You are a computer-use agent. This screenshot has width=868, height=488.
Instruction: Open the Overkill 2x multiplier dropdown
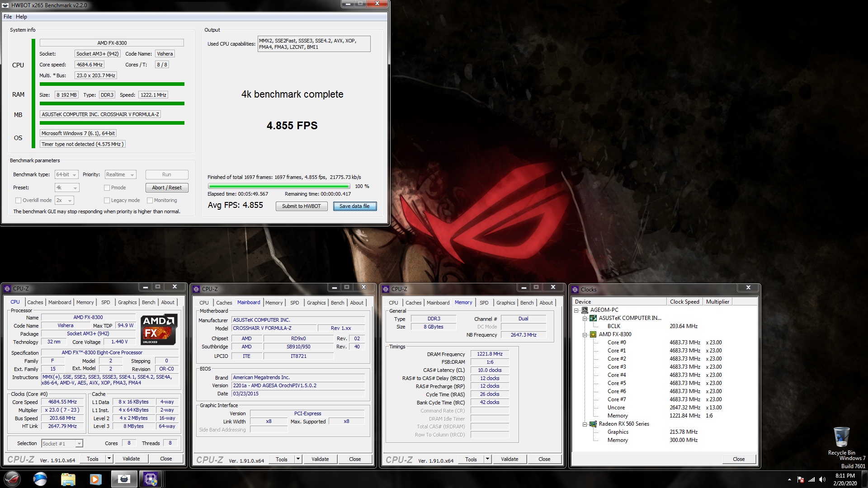click(x=64, y=200)
